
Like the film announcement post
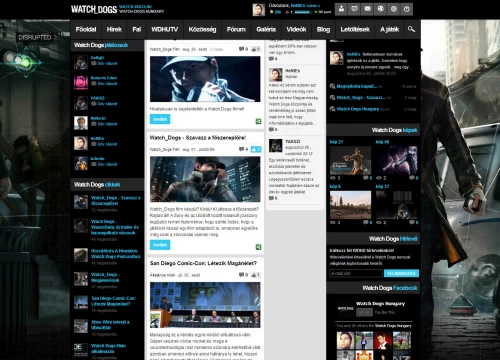(x=256, y=49)
